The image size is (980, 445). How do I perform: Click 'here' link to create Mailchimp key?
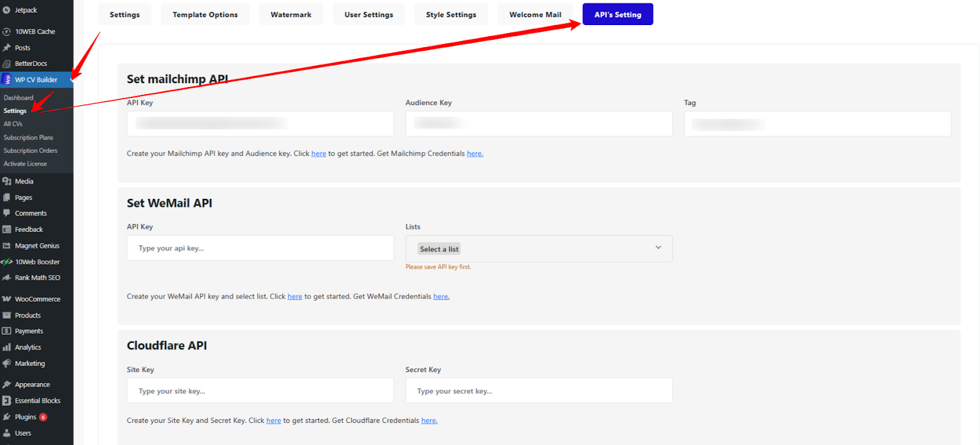click(x=318, y=154)
